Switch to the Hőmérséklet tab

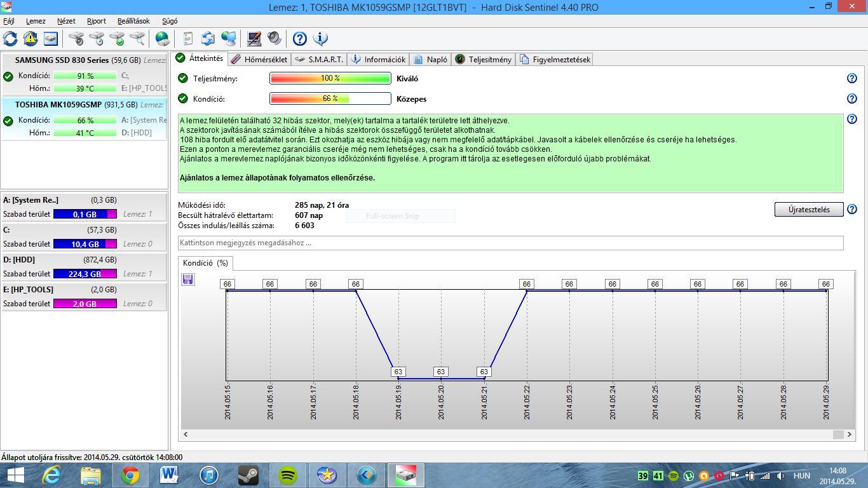click(259, 60)
